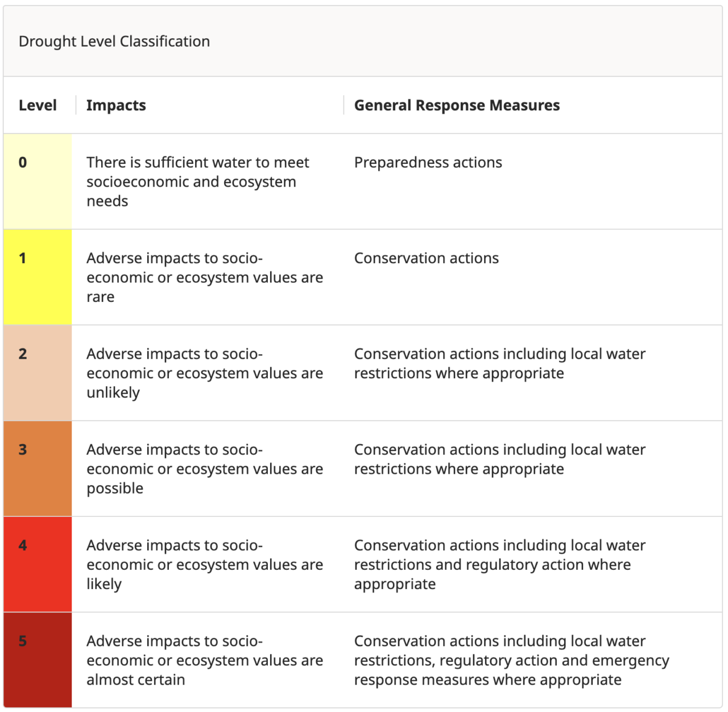
Task: Choose the dark red Level 5 swatch
Action: (38, 660)
